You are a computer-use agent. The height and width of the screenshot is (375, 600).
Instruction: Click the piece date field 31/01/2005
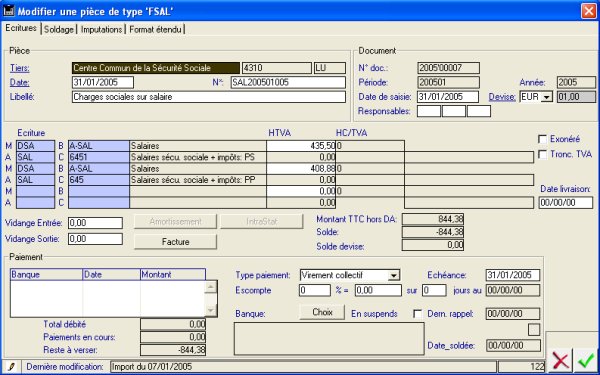coord(103,82)
